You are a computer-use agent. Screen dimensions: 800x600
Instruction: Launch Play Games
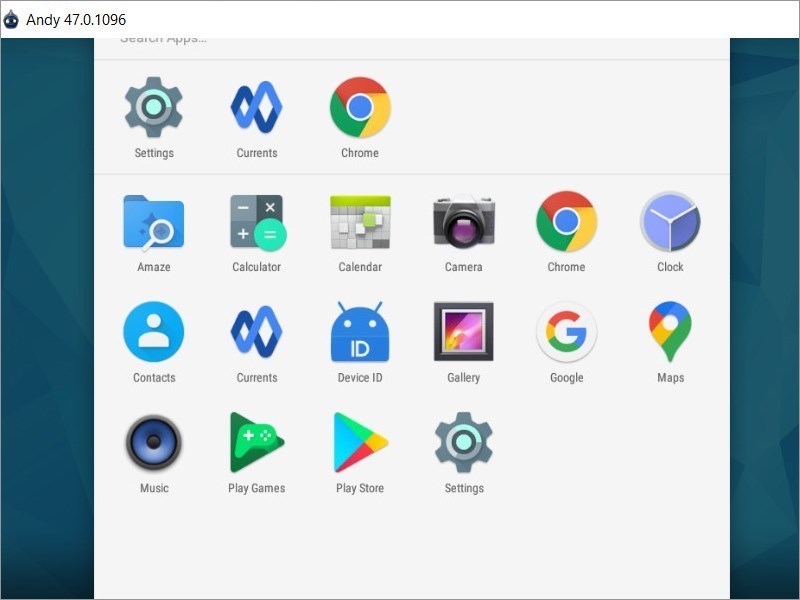[256, 443]
